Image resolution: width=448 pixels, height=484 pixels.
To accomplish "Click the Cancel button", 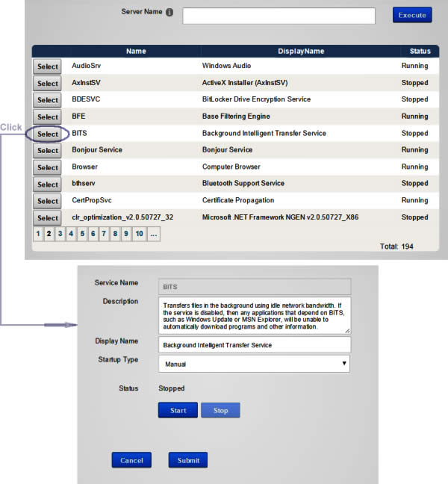I will point(131,460).
